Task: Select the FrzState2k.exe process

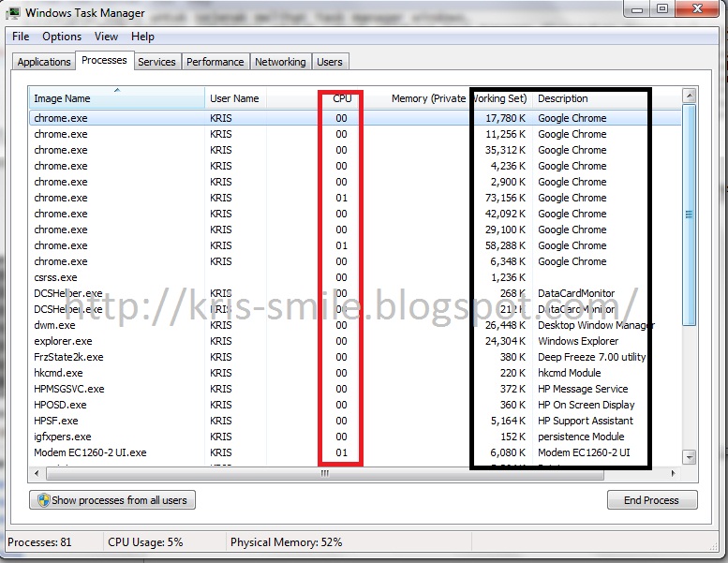Action: point(355,357)
